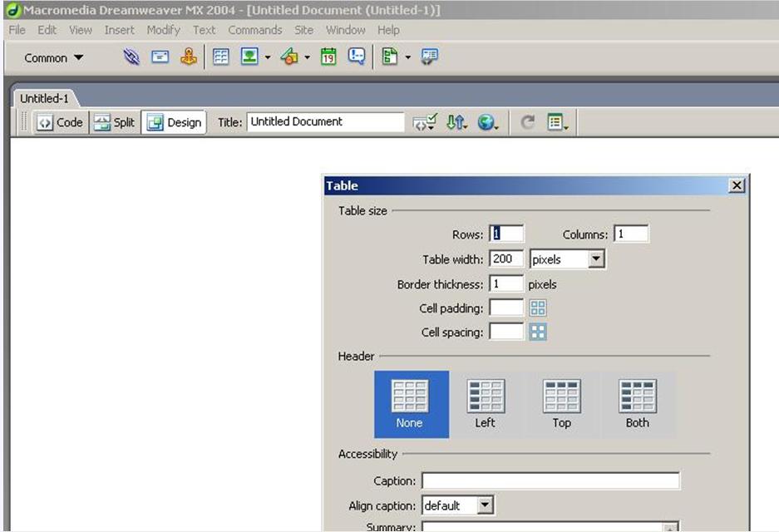Choose the Top header option

click(561, 404)
